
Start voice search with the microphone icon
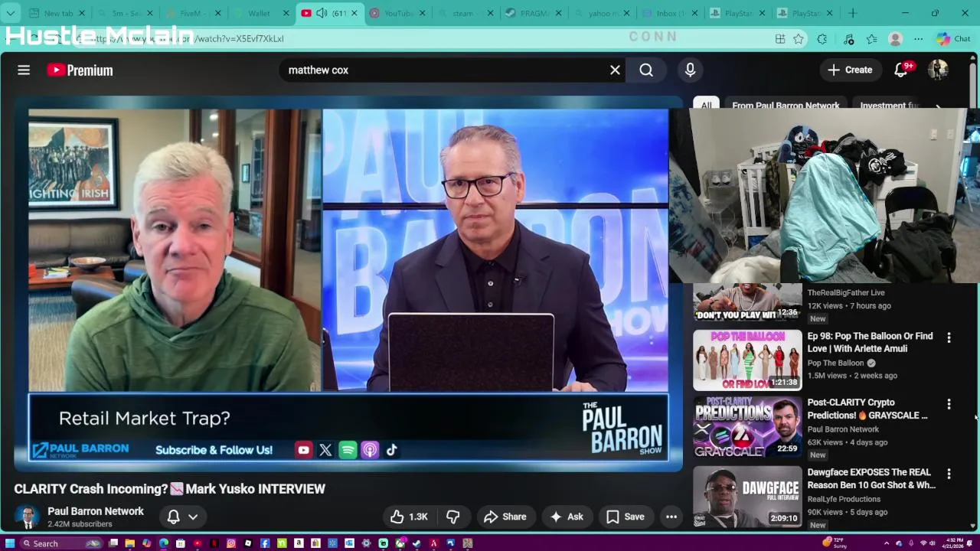pyautogui.click(x=690, y=70)
